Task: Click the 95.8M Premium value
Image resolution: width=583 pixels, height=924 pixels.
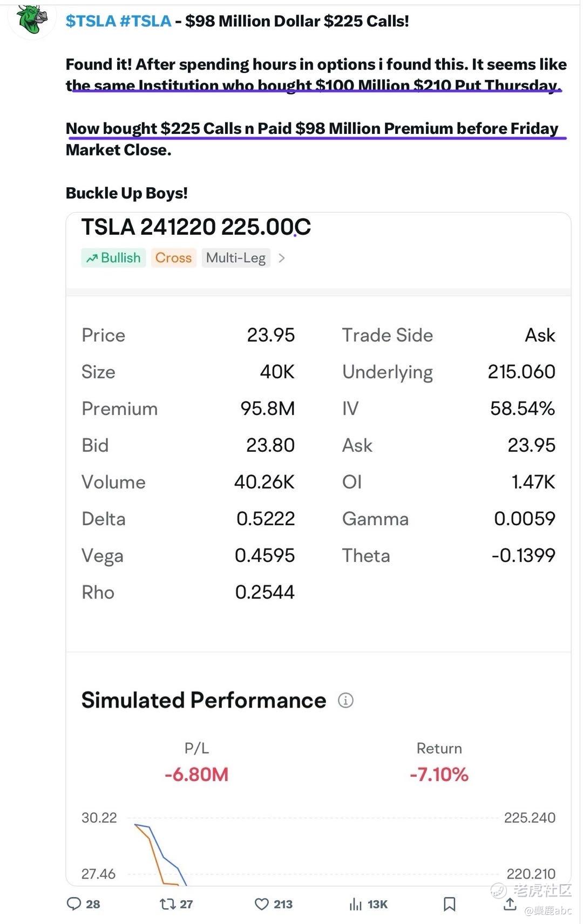Action: click(x=268, y=409)
